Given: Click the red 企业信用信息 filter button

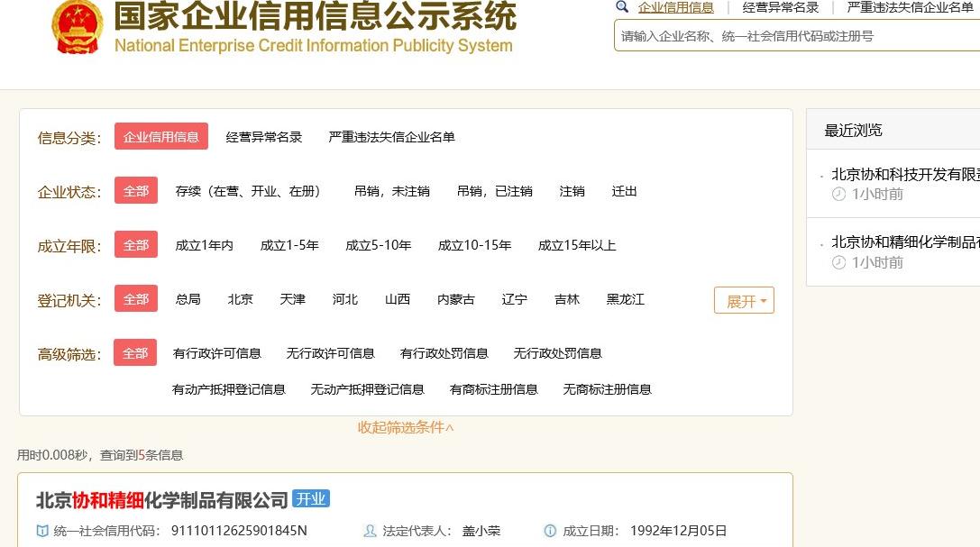Looking at the screenshot, I should coord(160,137).
